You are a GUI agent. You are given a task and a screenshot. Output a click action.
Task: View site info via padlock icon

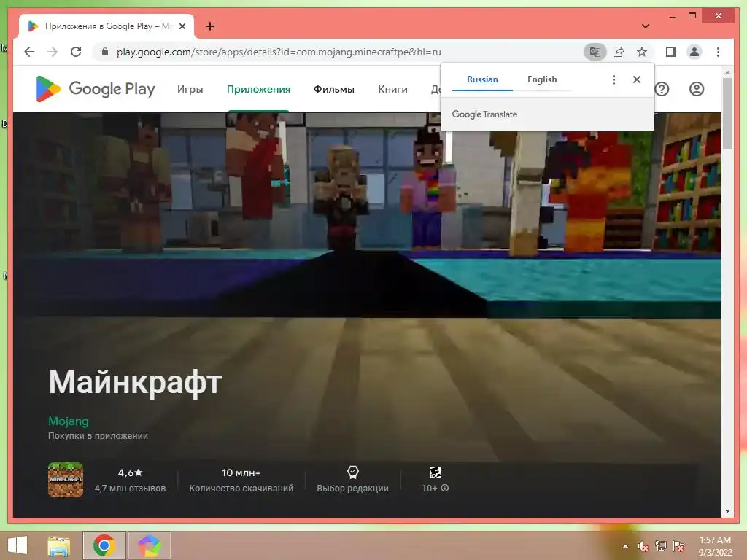pyautogui.click(x=105, y=52)
